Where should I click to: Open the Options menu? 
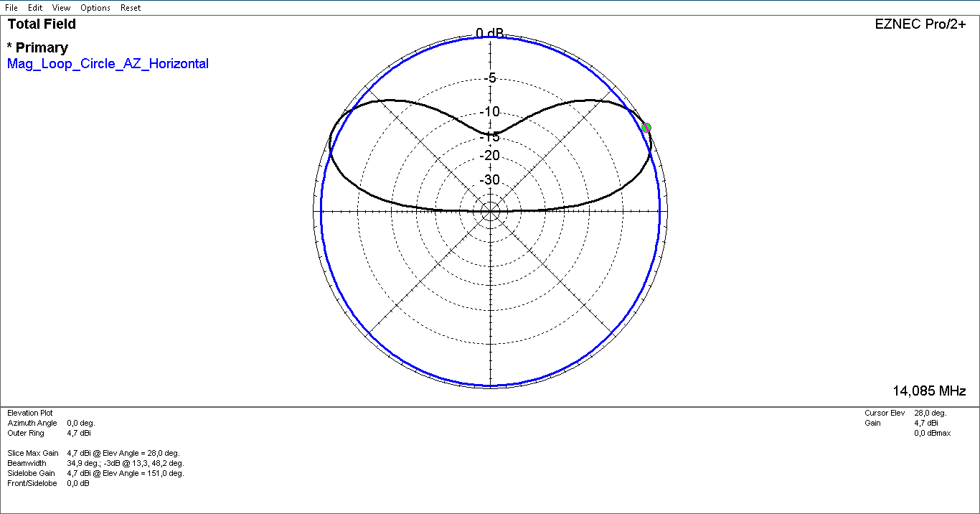tap(95, 8)
